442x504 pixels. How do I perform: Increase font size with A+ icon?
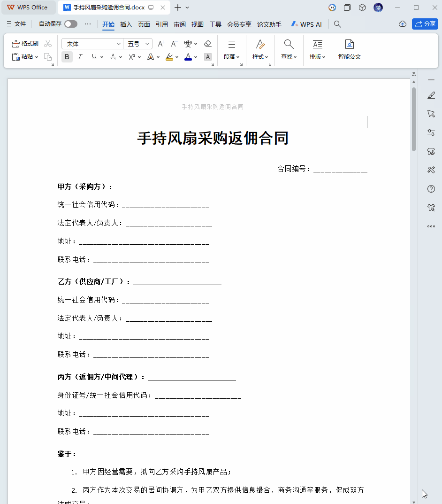161,44
